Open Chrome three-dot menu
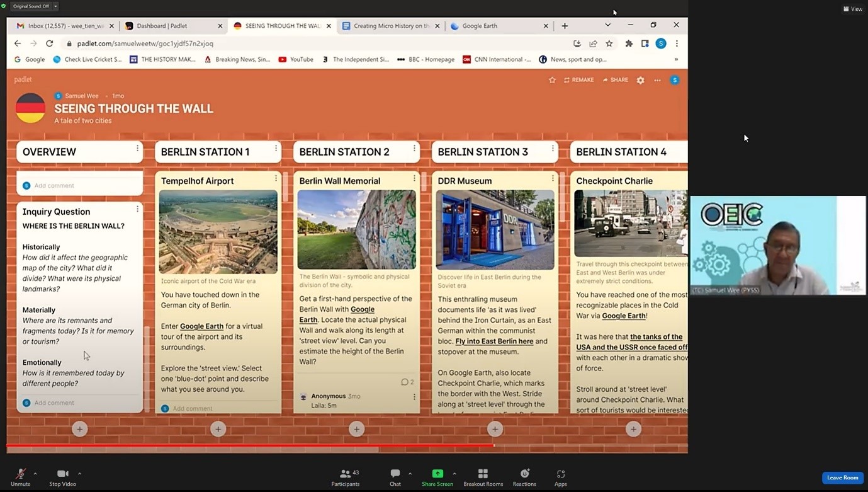 point(677,43)
